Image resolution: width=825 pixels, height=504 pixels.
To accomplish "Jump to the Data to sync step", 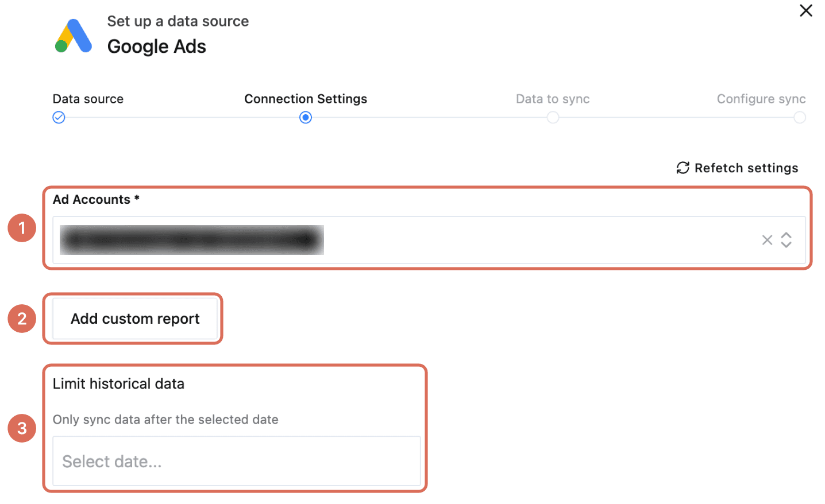I will point(553,99).
